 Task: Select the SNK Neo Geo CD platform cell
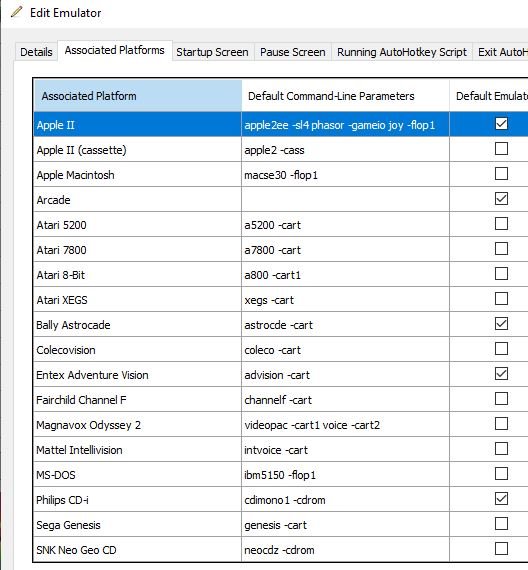137,550
